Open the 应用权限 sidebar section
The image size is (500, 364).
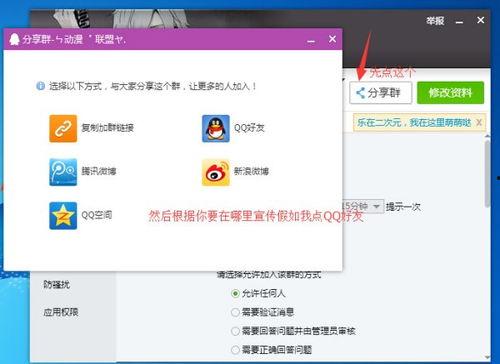pyautogui.click(x=61, y=312)
